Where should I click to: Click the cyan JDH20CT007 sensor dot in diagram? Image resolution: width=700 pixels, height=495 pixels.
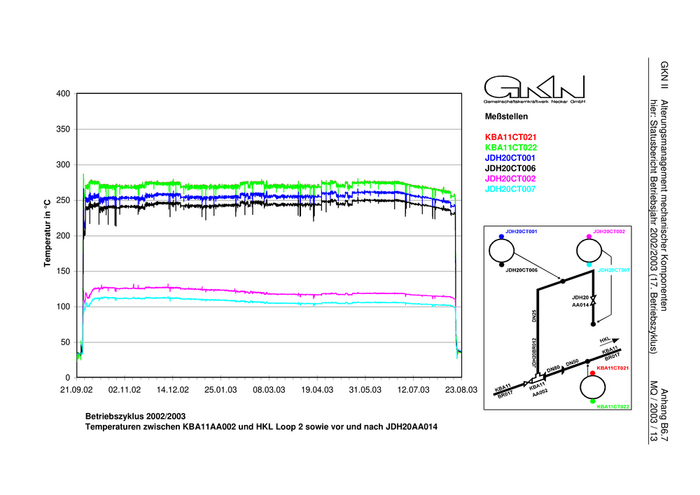[591, 265]
